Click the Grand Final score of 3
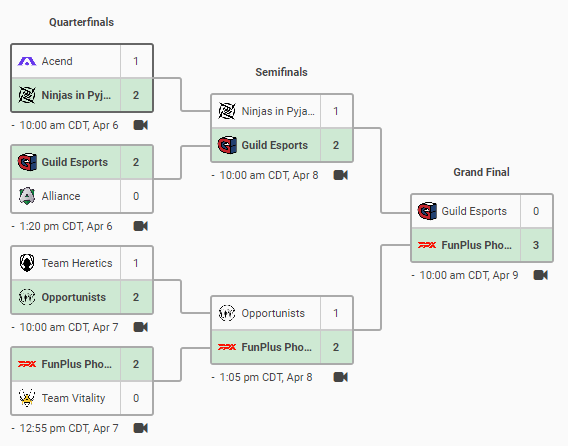 [536, 245]
